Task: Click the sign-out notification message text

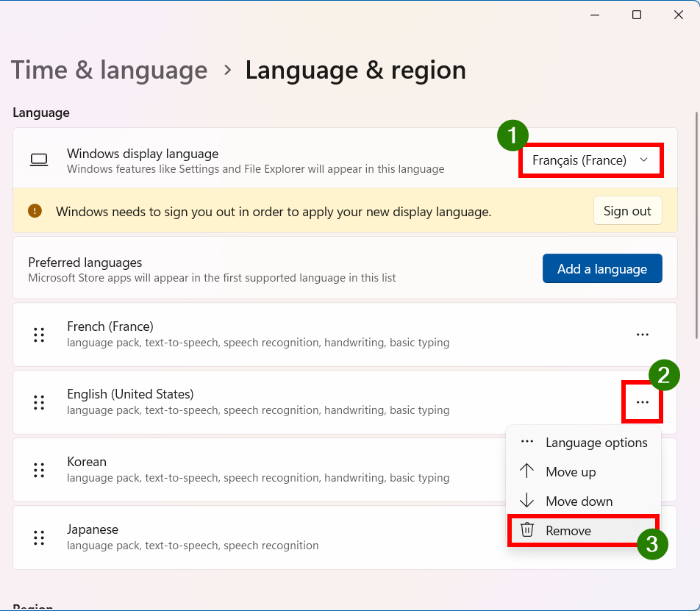Action: click(x=274, y=212)
